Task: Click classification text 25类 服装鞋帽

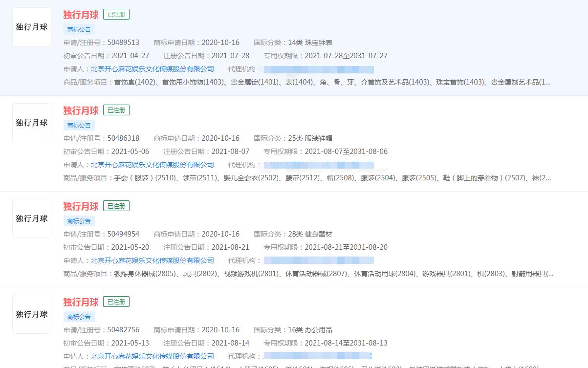Action: coord(310,138)
